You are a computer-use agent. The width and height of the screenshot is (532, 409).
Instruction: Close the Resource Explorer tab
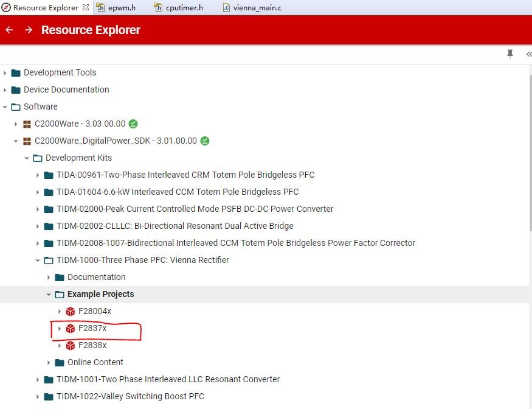pos(86,7)
